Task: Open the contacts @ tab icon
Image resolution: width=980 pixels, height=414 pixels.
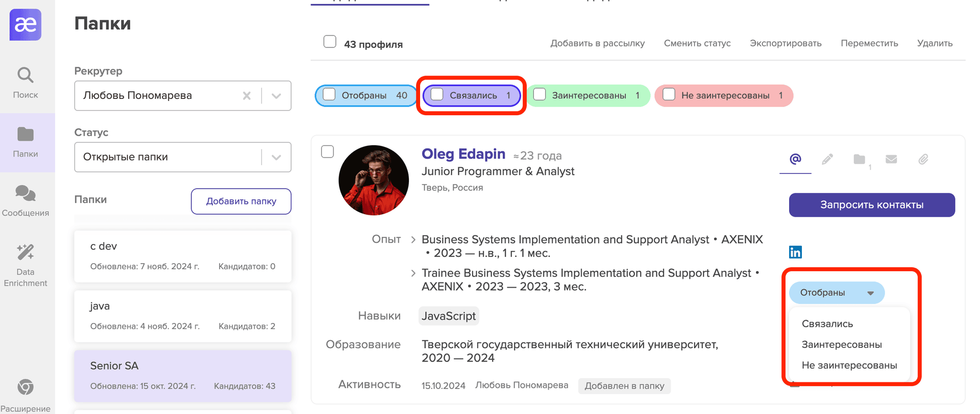Action: (x=795, y=160)
